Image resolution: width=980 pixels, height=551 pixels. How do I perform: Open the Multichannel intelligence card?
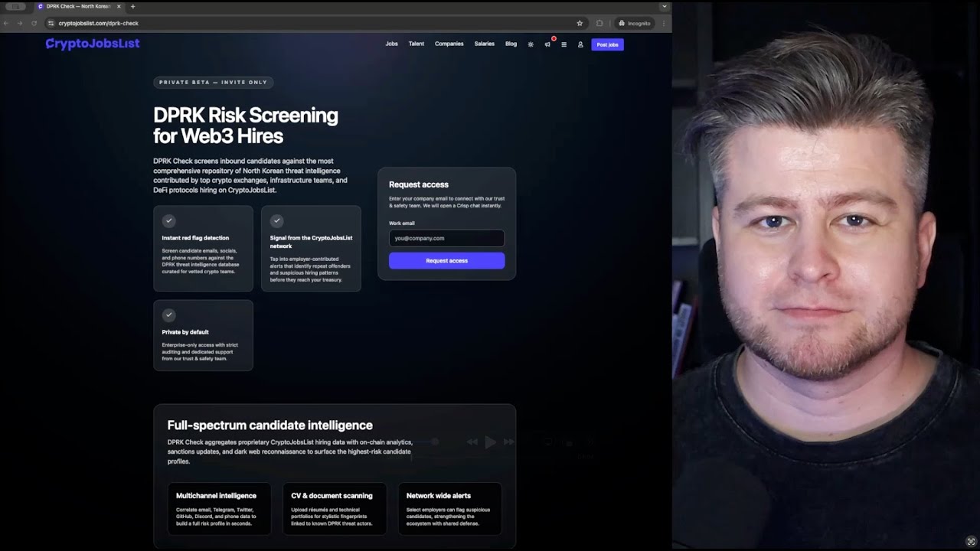219,509
